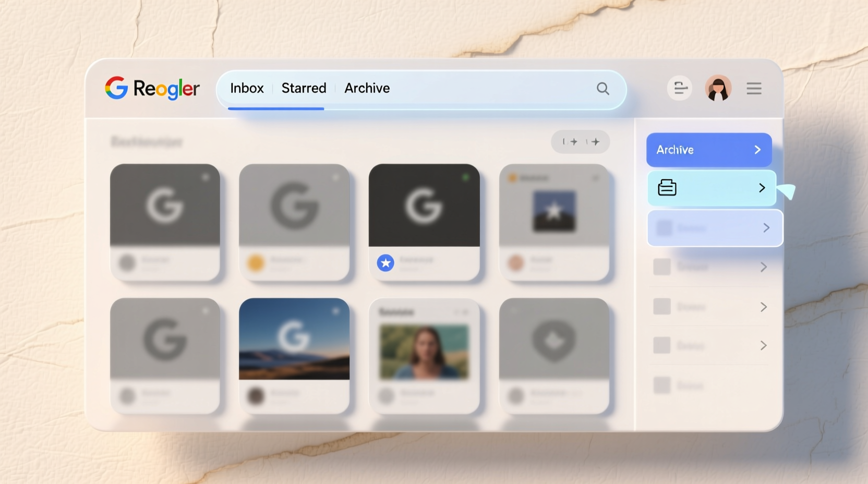Image resolution: width=868 pixels, height=484 pixels.
Task: Click the Reogler brand name
Action: click(166, 89)
